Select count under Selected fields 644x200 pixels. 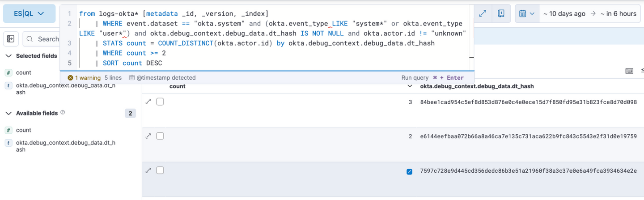point(24,72)
